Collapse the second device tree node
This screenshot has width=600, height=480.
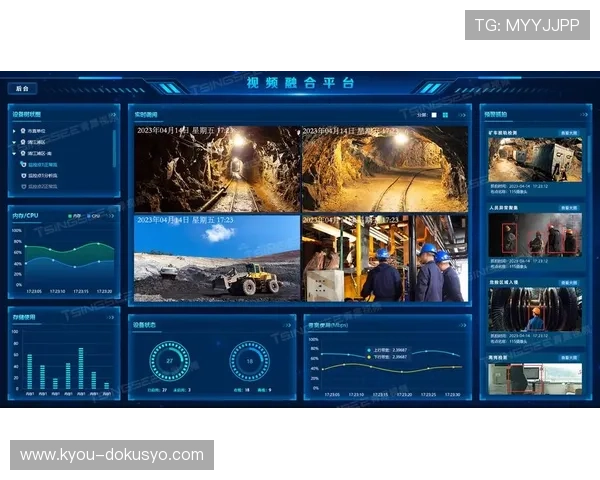click(15, 142)
